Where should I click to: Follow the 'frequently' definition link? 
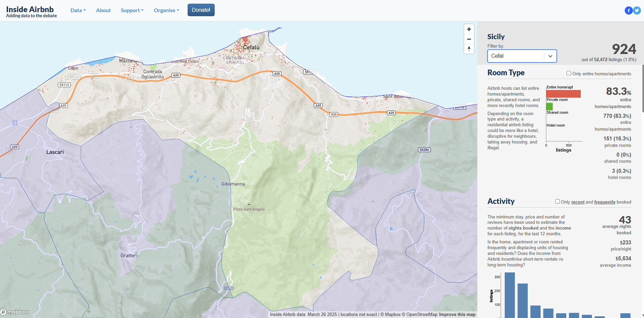tap(605, 202)
